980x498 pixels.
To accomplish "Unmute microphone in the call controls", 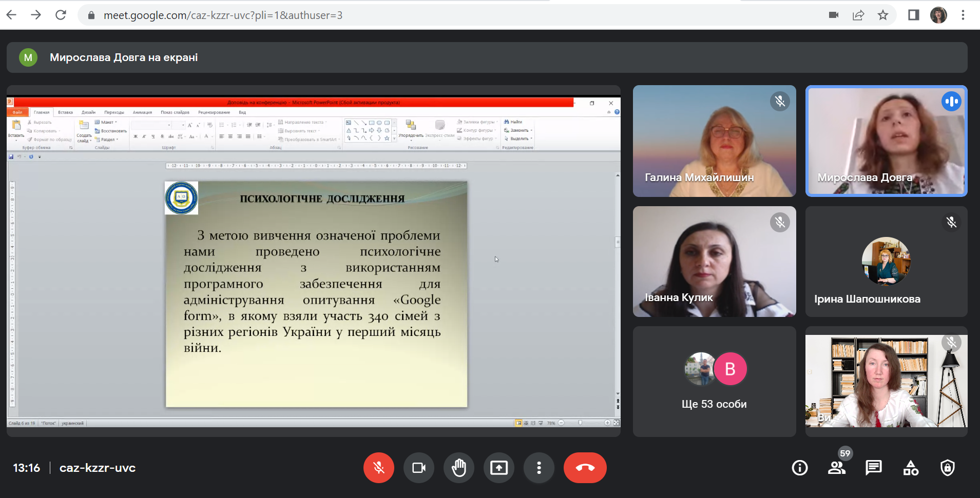I will (x=379, y=468).
